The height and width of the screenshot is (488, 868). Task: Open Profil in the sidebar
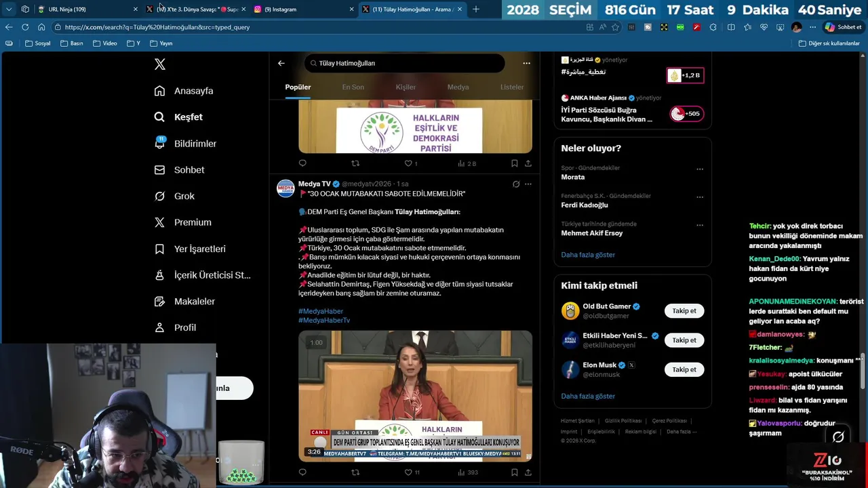coord(175,327)
